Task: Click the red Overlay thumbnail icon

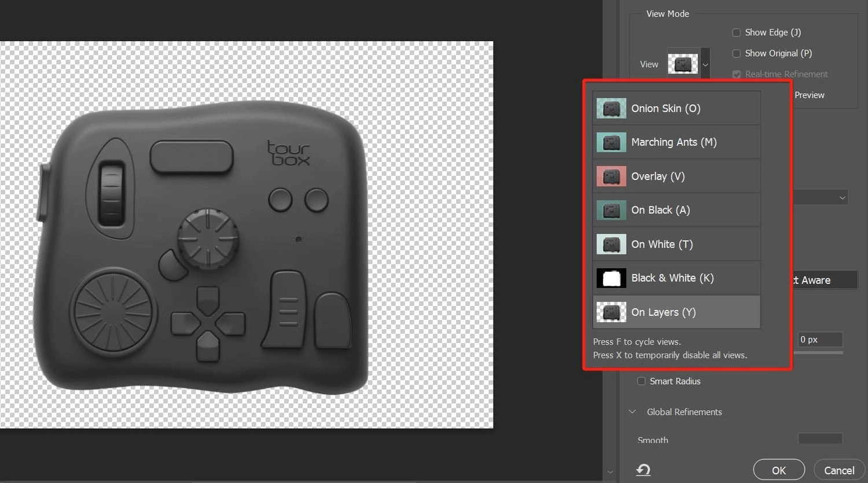Action: click(x=611, y=176)
